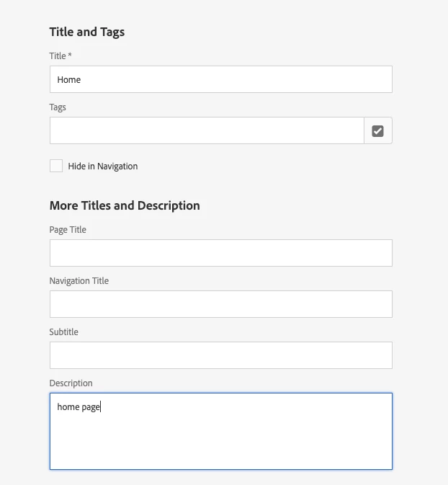Click the 'Subtitle' label
The width and height of the screenshot is (448, 485).
tap(63, 332)
